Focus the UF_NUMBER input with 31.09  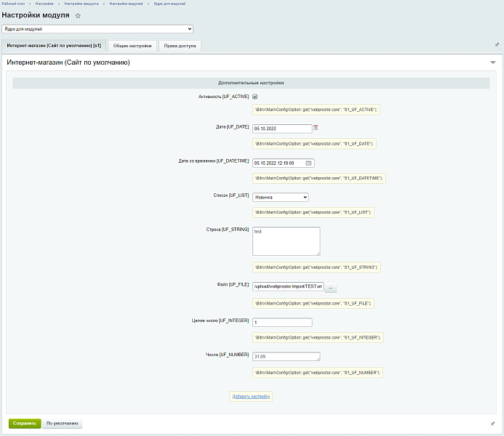click(287, 356)
